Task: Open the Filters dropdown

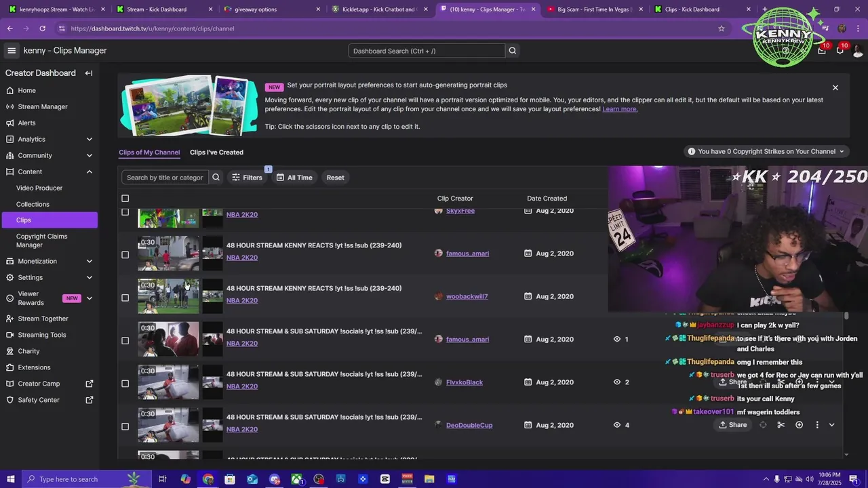Action: click(x=247, y=178)
